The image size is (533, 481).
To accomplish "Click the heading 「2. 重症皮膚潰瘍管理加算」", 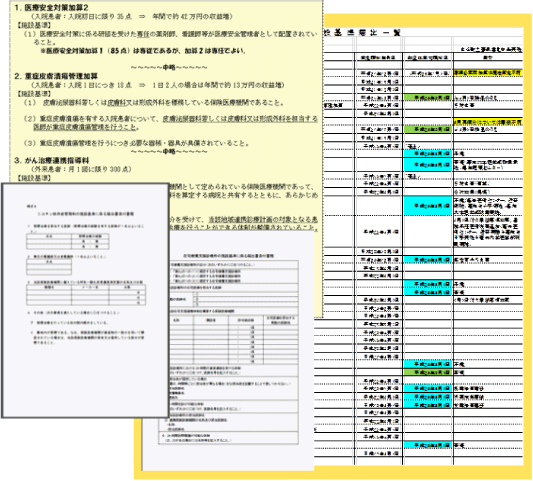I will [56, 76].
